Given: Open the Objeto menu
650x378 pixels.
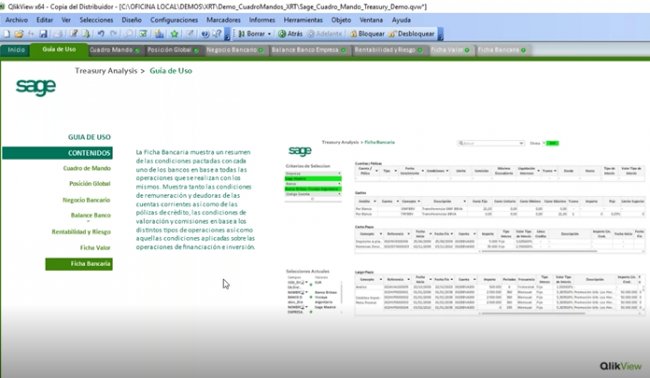Looking at the screenshot, I should pos(341,20).
